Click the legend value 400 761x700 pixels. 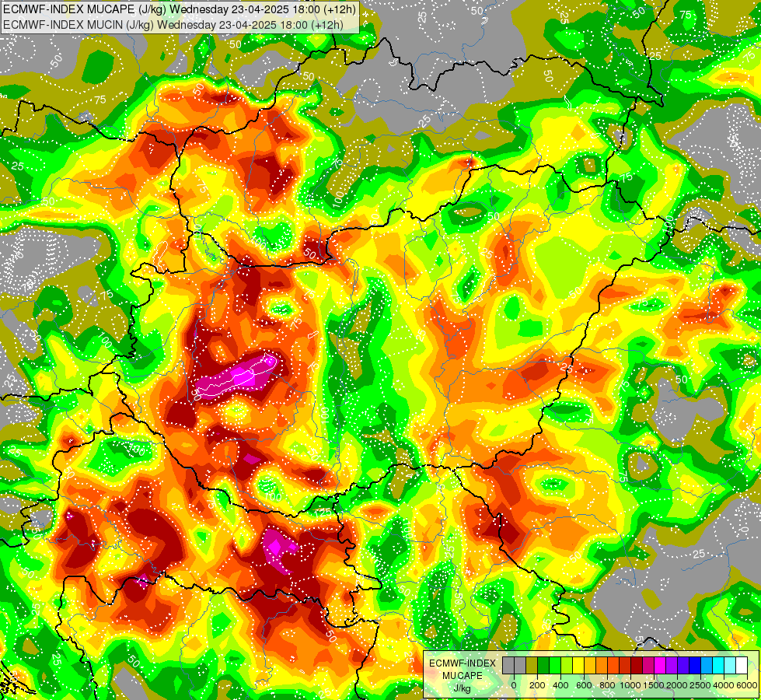tap(560, 685)
